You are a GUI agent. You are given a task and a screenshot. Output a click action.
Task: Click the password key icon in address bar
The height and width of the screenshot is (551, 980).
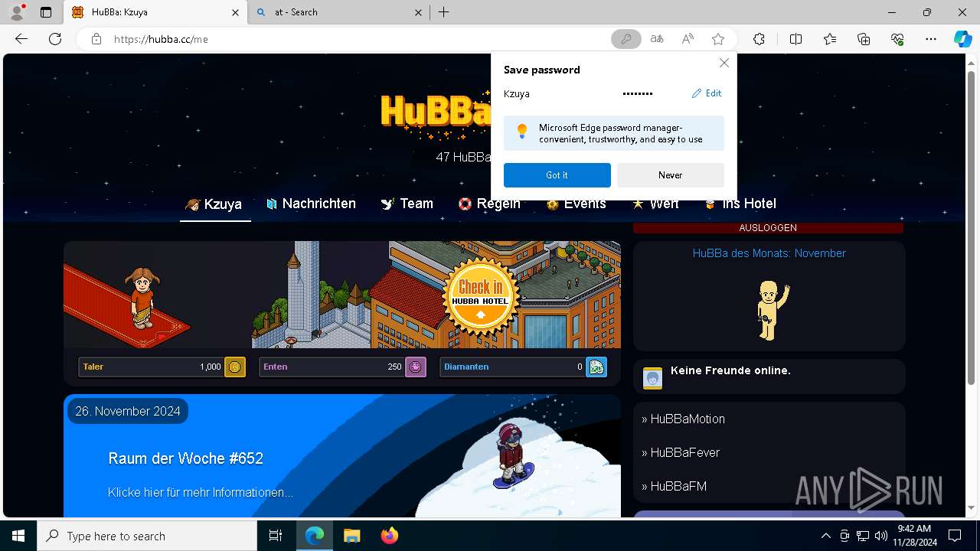click(x=626, y=39)
